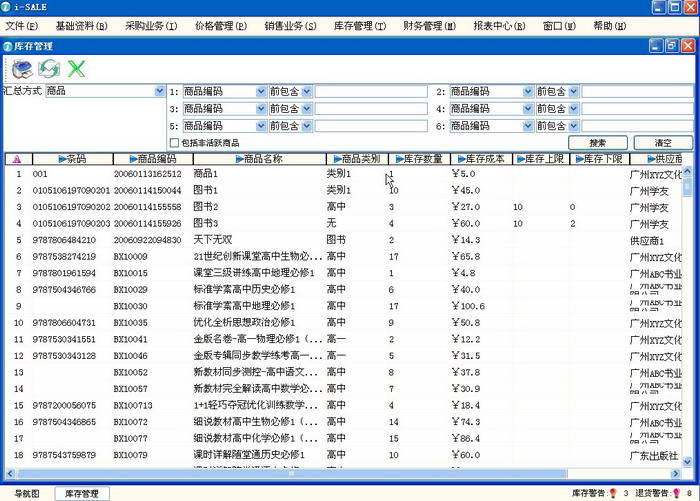Open the 文件(F) menu
Screen dimensions: 700x501
pyautogui.click(x=21, y=26)
